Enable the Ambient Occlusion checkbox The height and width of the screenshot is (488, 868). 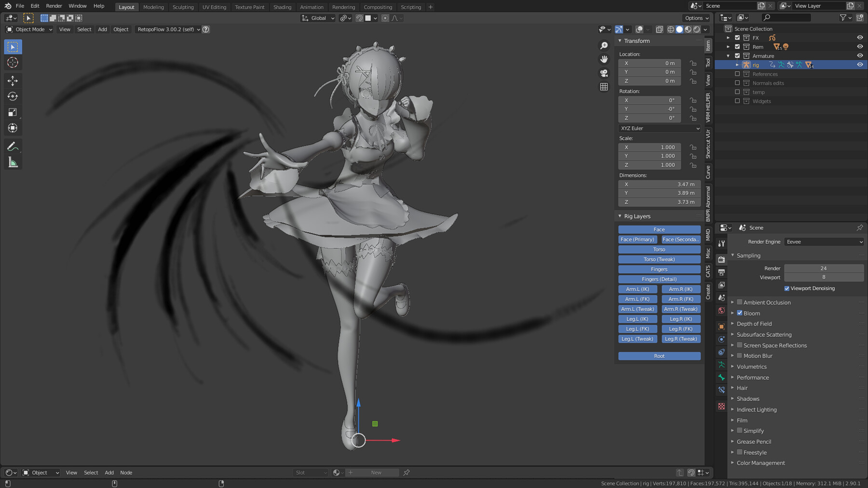(740, 302)
